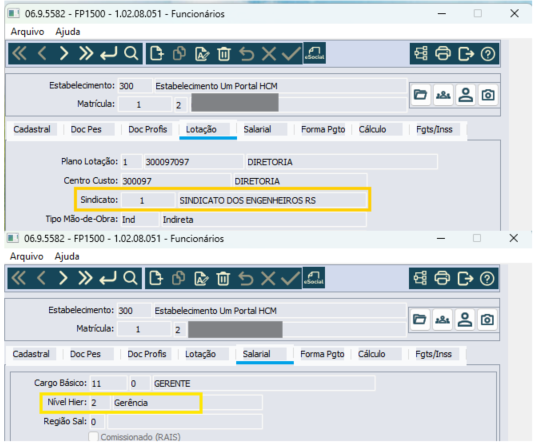The height and width of the screenshot is (446, 536).
Task: Click printer icon in top window
Action: coord(443,54)
